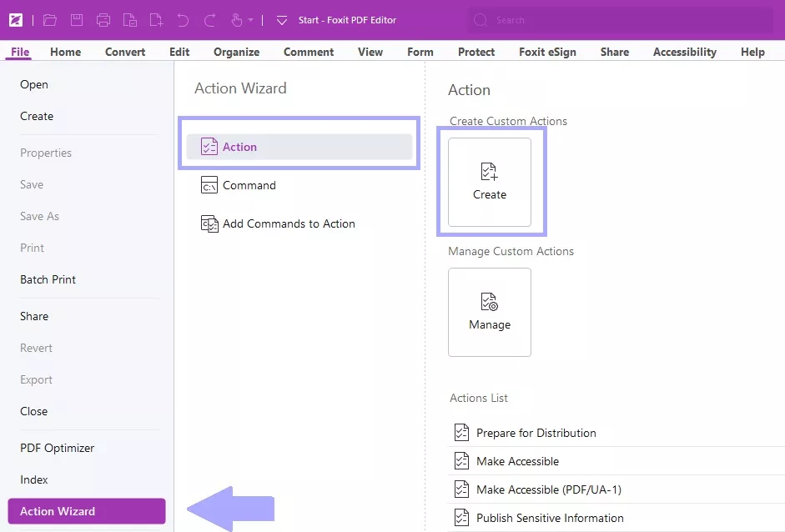The height and width of the screenshot is (532, 785).
Task: Select the highlighted Action Wizard sidebar entry
Action: [x=86, y=511]
